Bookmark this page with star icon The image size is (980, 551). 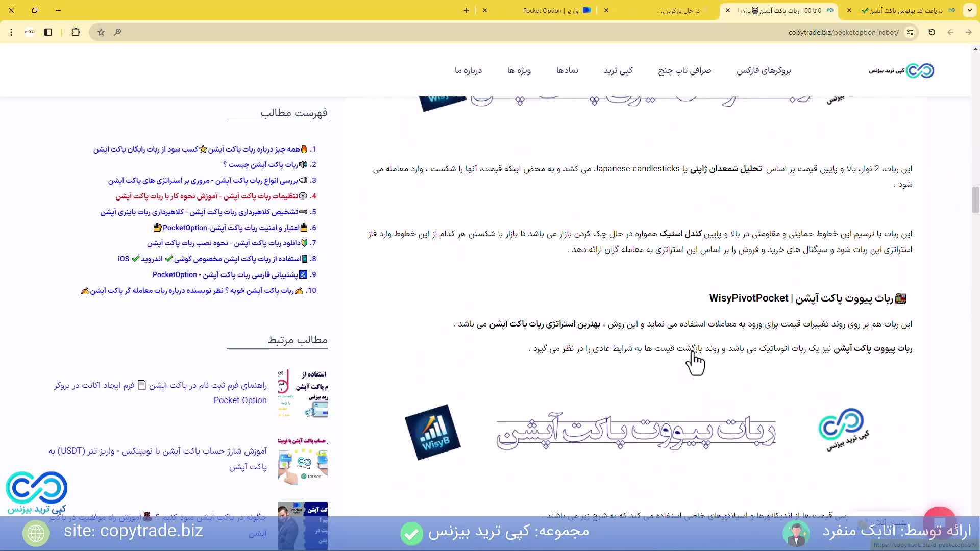(101, 32)
